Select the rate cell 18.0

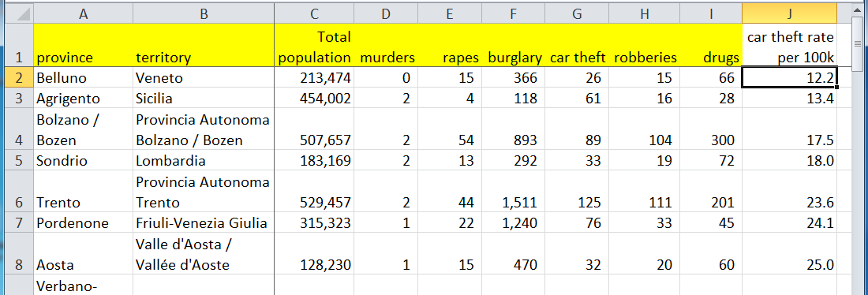(789, 160)
